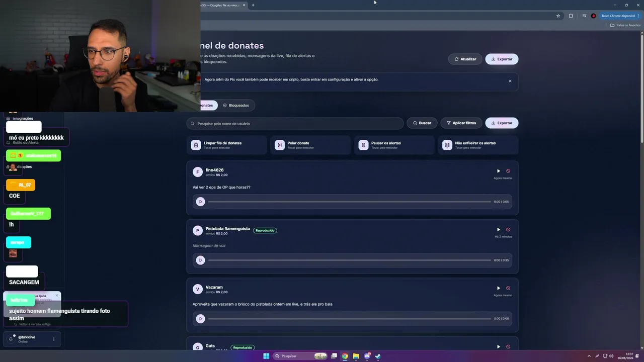Image resolution: width=644 pixels, height=362 pixels.
Task: Click the taskbar Pesquisar search box
Action: 300,356
